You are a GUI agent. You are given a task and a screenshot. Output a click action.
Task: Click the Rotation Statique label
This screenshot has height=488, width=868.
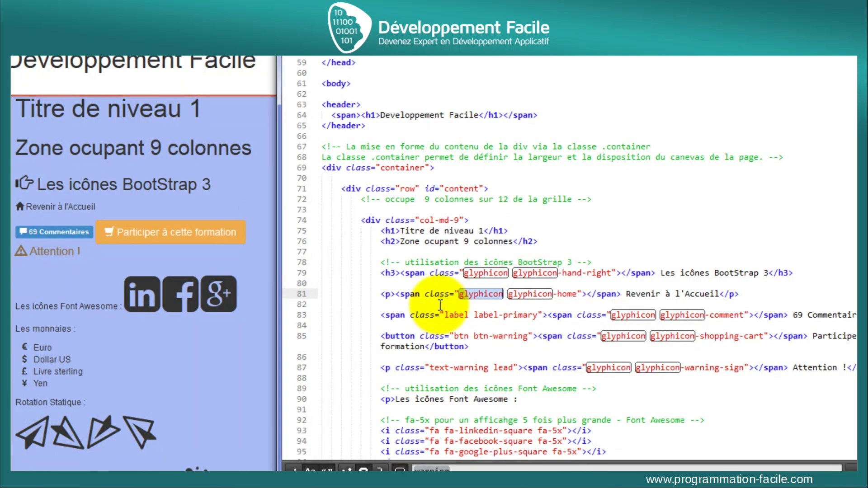click(50, 402)
